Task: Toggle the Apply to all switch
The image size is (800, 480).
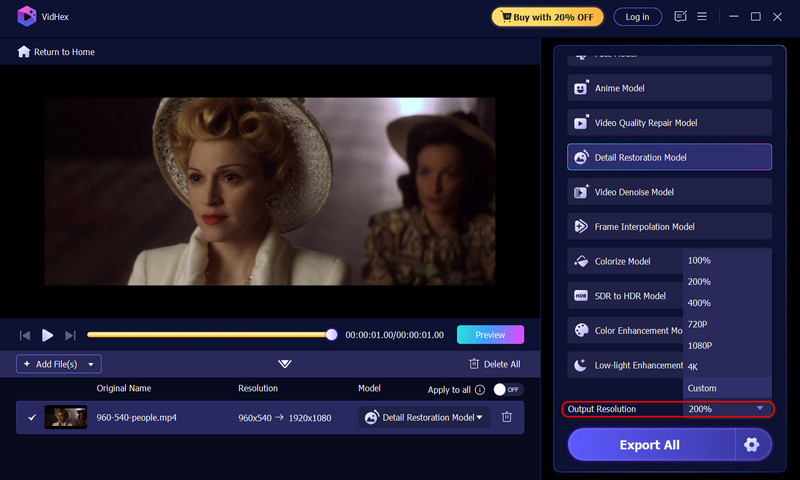Action: pyautogui.click(x=508, y=390)
